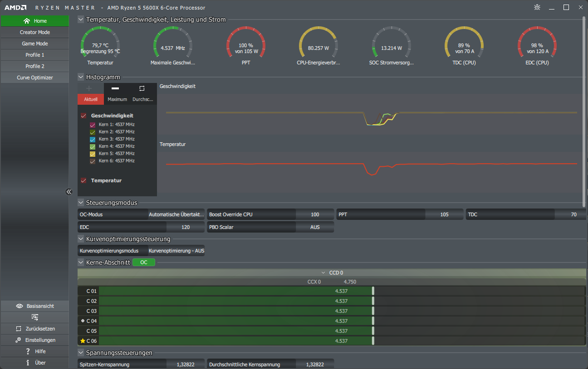588x369 pixels.
Task: Click the plus icon in Histogramm panel
Action: coord(89,88)
